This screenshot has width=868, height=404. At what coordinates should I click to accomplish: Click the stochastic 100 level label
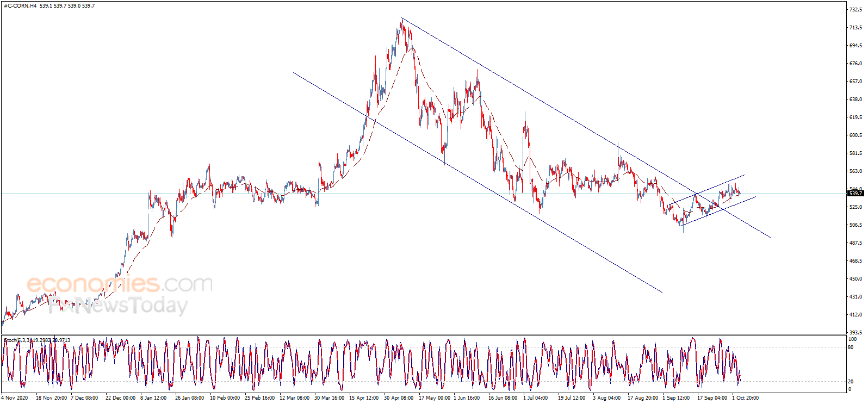pos(853,339)
